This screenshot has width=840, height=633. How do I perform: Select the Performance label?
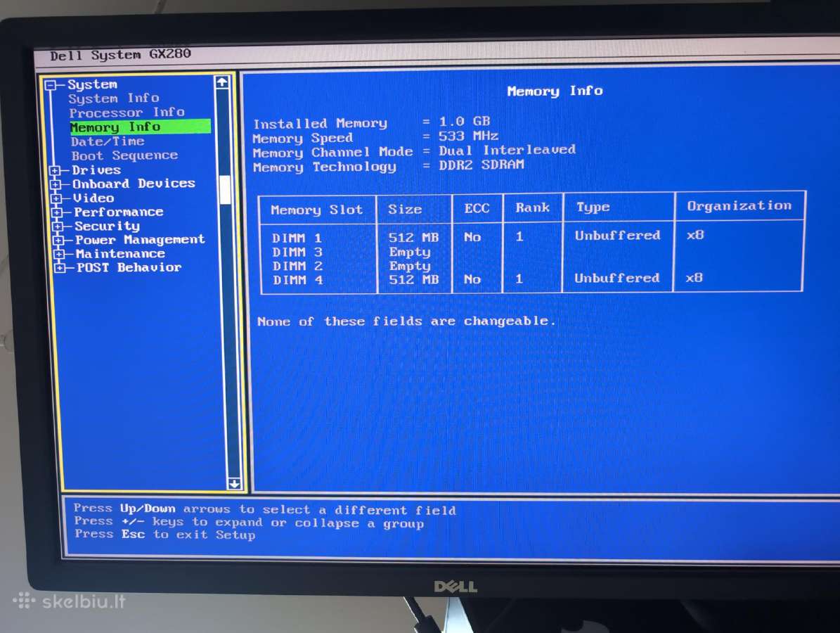pyautogui.click(x=118, y=212)
